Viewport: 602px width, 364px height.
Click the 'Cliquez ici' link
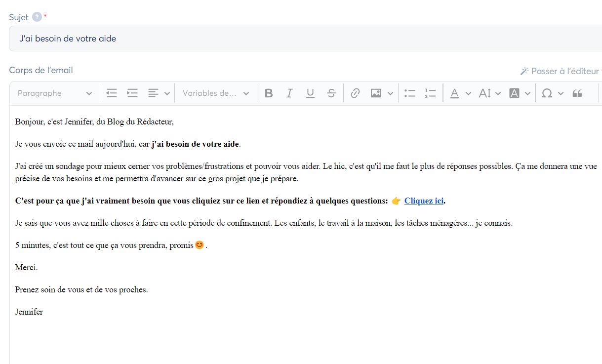424,201
